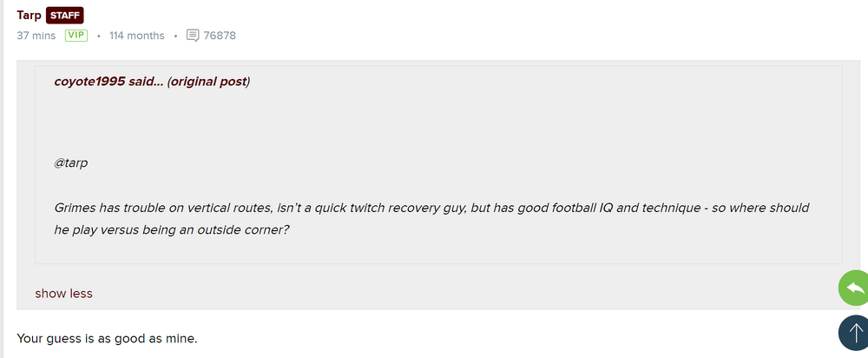Click the green VIP badge

(x=76, y=36)
